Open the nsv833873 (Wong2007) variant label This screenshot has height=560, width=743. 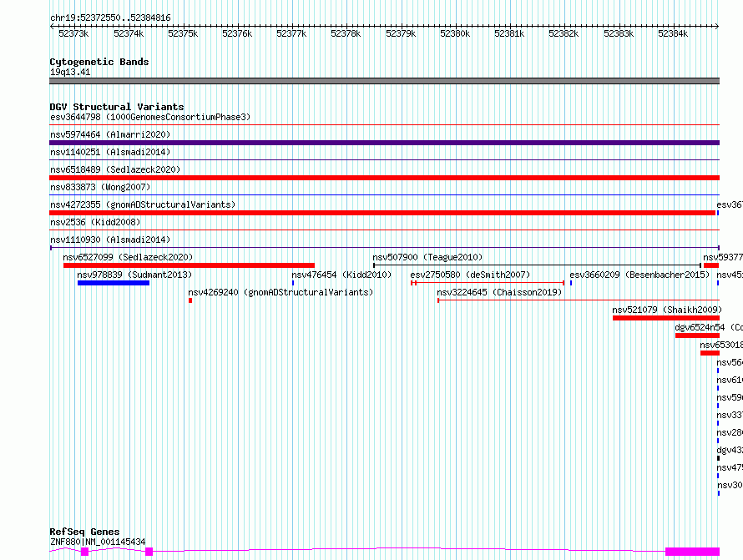pyautogui.click(x=100, y=187)
